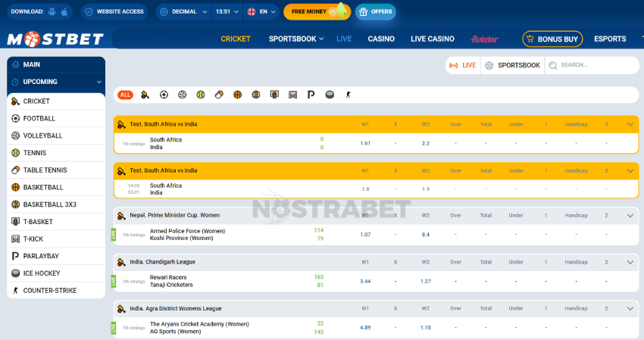Select Football in the sidebar list
The width and height of the screenshot is (644, 340).
[56, 119]
